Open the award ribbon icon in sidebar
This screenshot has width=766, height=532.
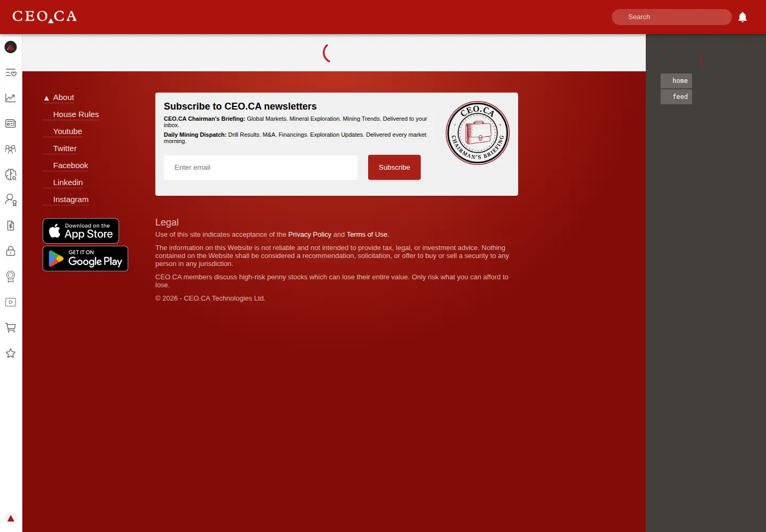pos(11,277)
